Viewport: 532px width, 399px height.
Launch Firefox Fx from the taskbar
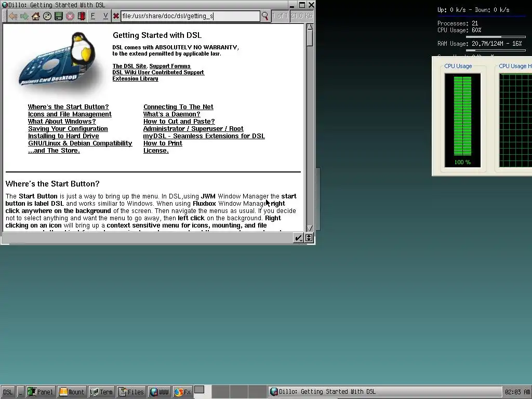[182, 392]
